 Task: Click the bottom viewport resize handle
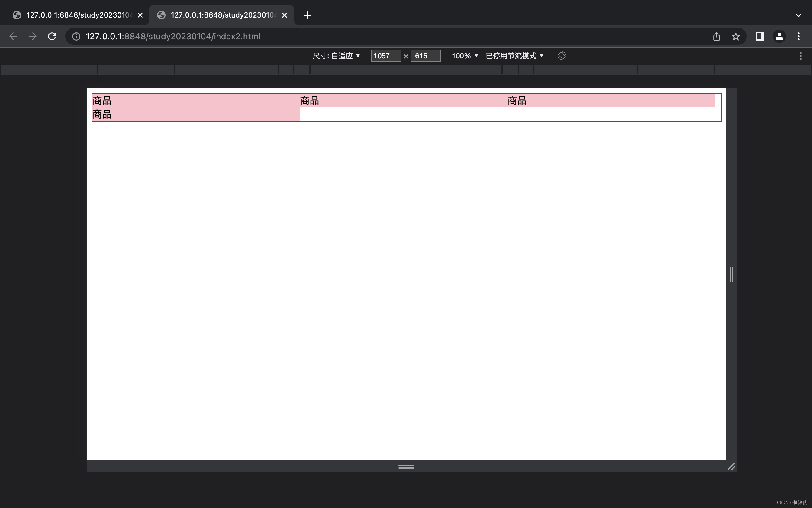[406, 467]
